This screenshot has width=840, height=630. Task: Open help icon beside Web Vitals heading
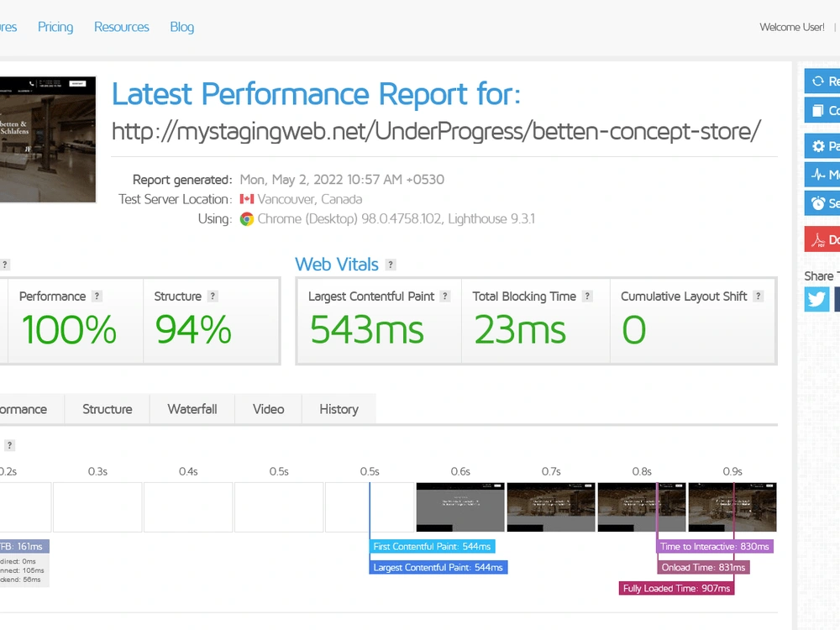pos(391,265)
